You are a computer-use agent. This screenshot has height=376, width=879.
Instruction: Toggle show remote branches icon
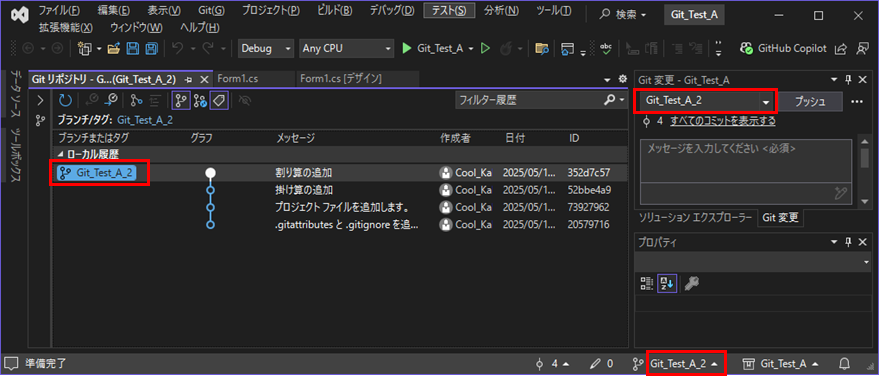(x=200, y=100)
